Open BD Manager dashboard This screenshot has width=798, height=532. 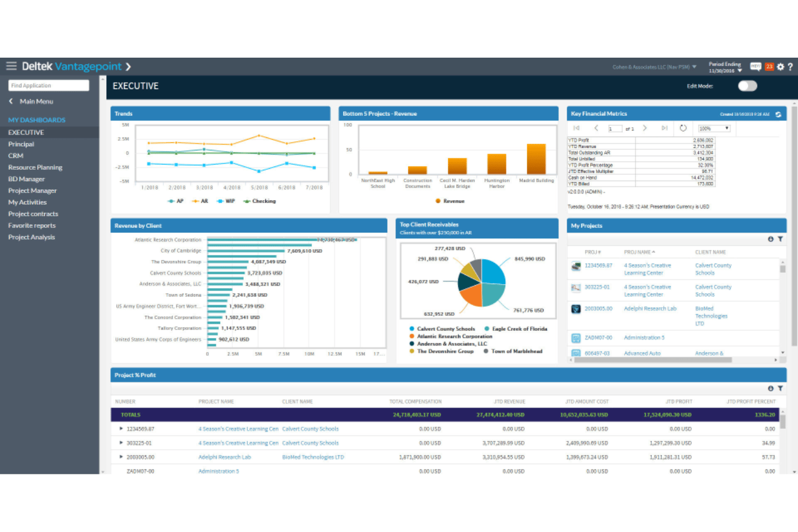coord(26,179)
